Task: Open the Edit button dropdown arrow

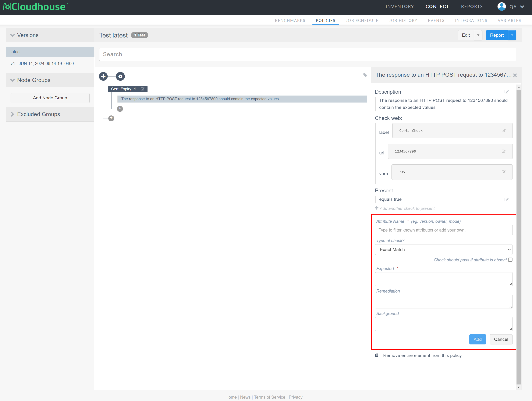Action: [478, 35]
